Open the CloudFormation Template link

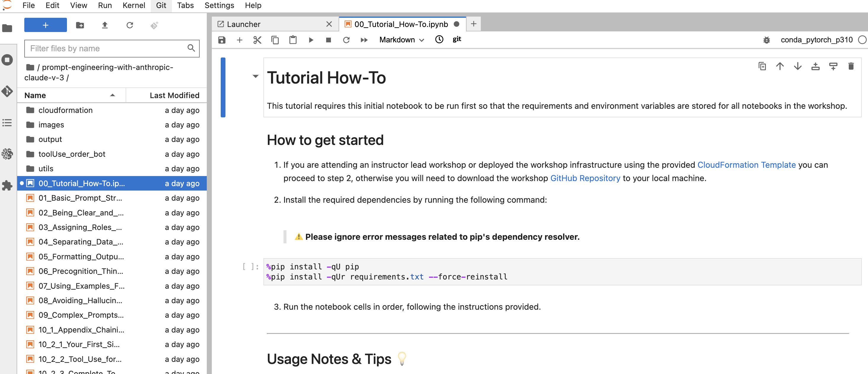coord(746,165)
